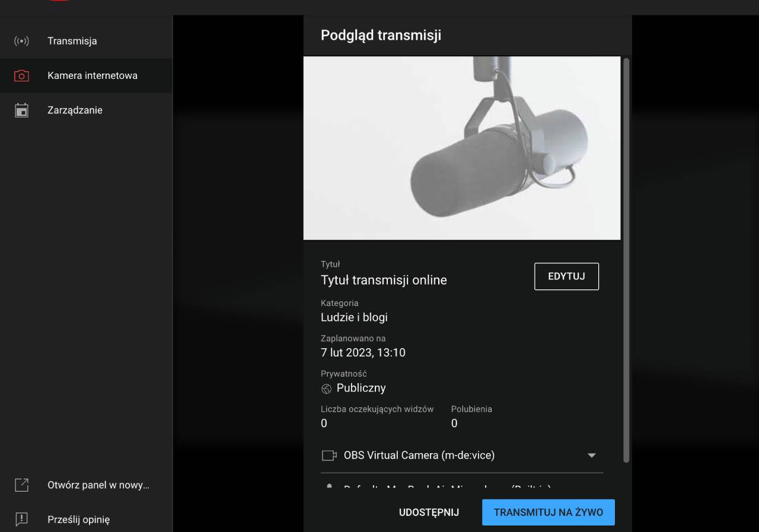Click the preview panel's vertical scrollbar

click(x=627, y=260)
